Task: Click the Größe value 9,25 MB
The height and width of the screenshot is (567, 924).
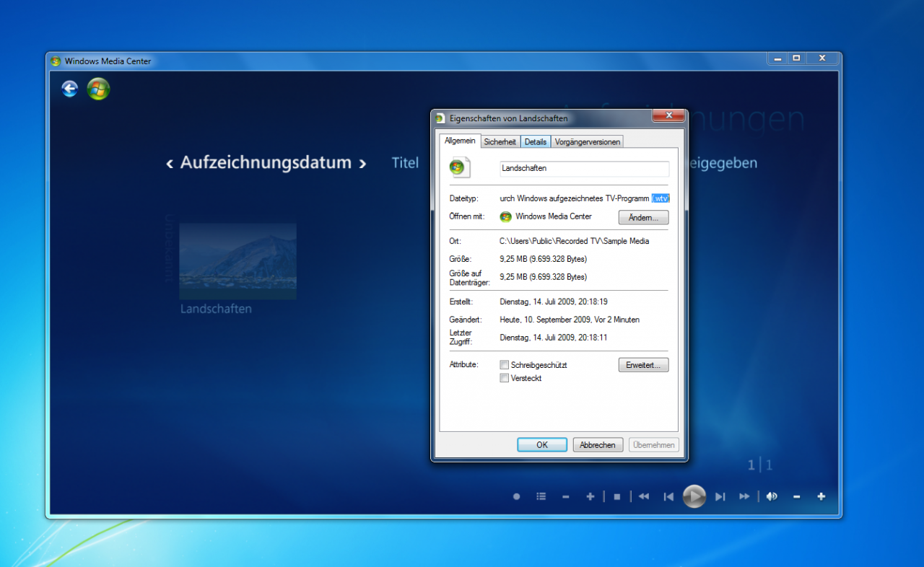Action: tap(544, 259)
